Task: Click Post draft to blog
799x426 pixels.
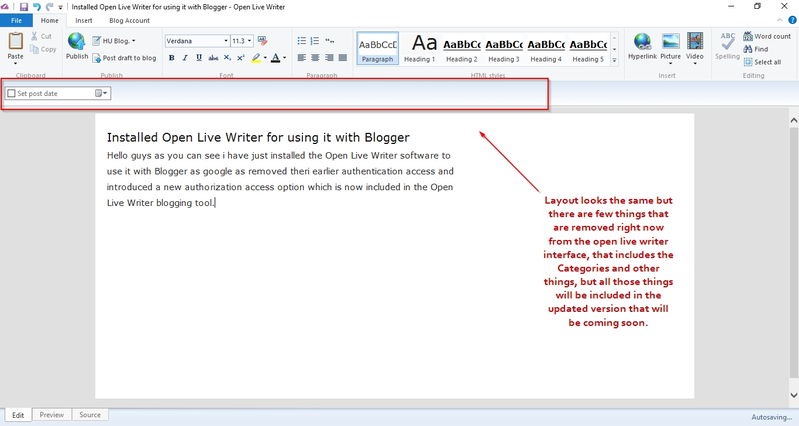Action: tap(124, 58)
